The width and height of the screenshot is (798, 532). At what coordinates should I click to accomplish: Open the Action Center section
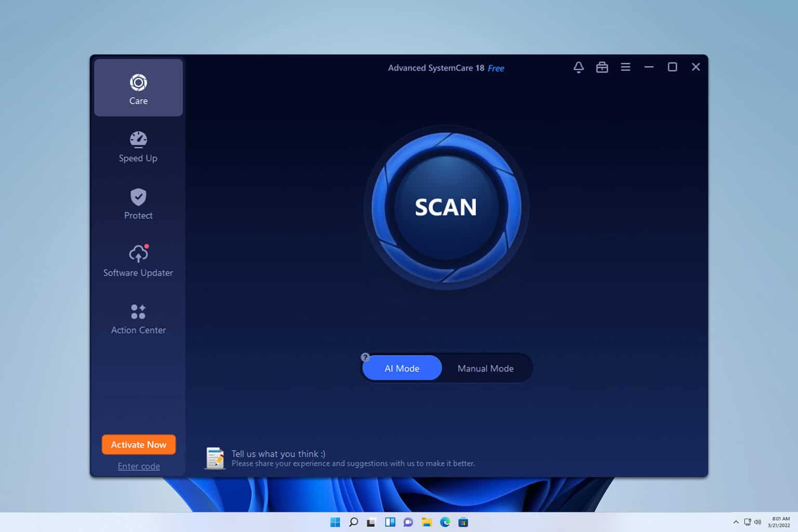pos(138,318)
